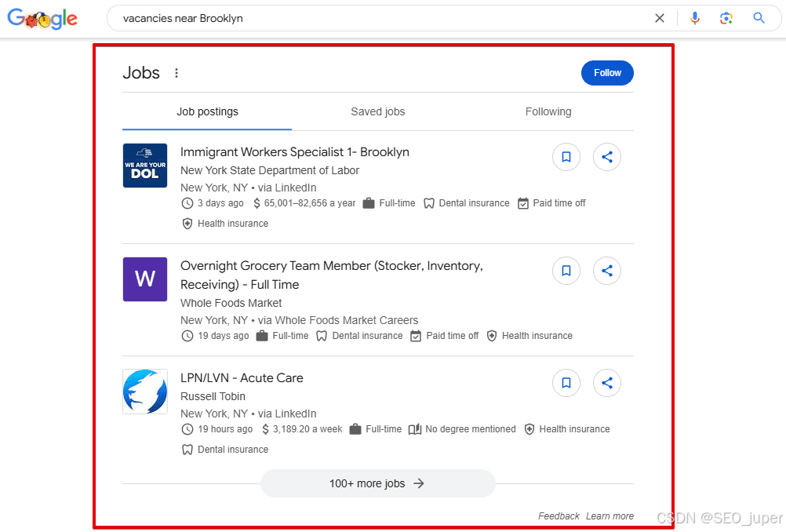Open the Overnight Grocery Team Member job title
Viewport: 786px width, 532px height.
331,275
